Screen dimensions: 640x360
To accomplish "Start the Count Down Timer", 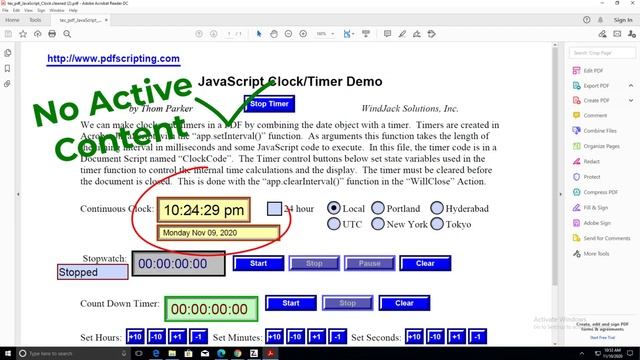I will pos(291,303).
